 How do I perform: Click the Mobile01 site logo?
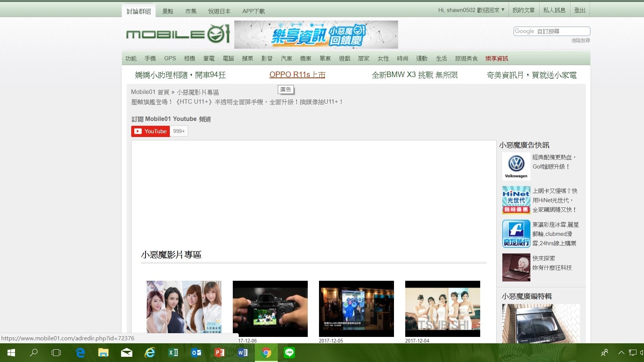178,34
